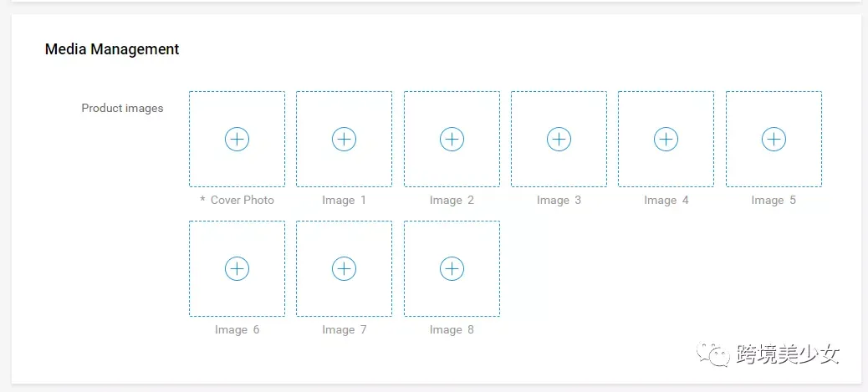Image resolution: width=868 pixels, height=392 pixels.
Task: Click the plus icon for Cover Photo
Action: coord(237,139)
